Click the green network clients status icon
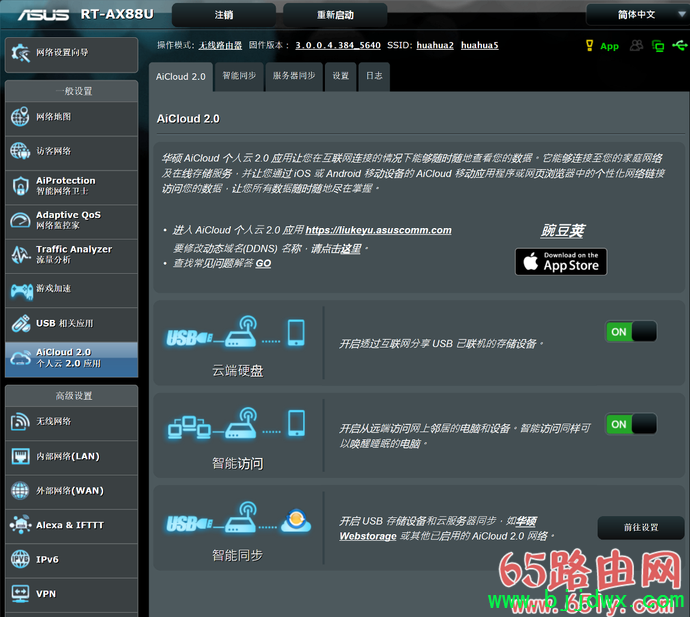 pyautogui.click(x=658, y=46)
